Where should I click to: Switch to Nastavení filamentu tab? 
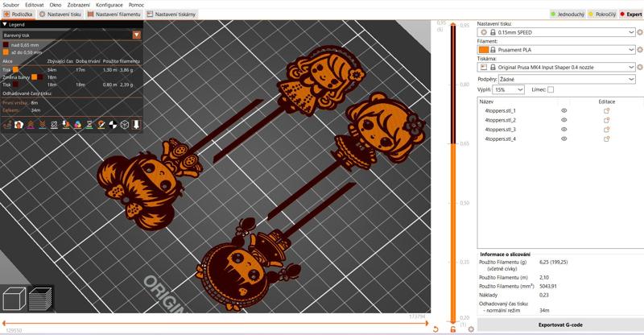point(114,14)
